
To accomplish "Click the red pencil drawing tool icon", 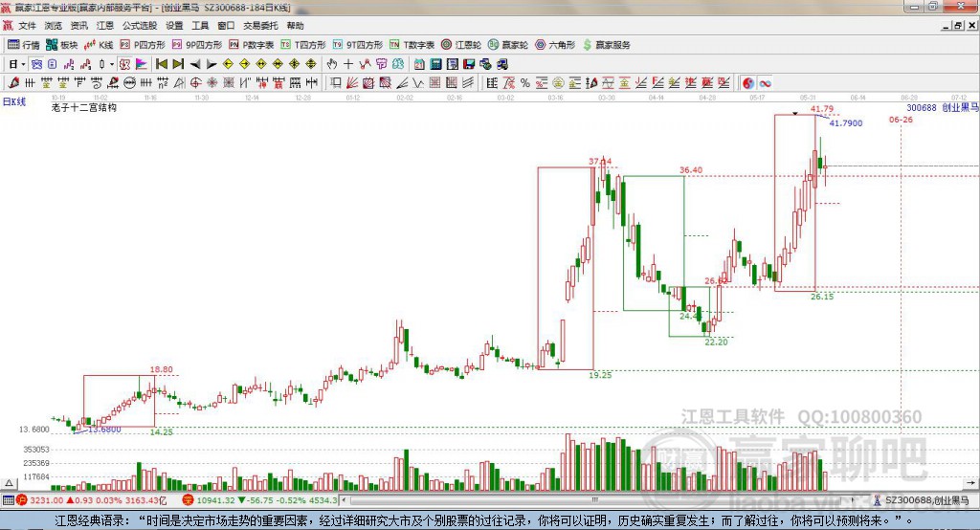I will [13, 82].
